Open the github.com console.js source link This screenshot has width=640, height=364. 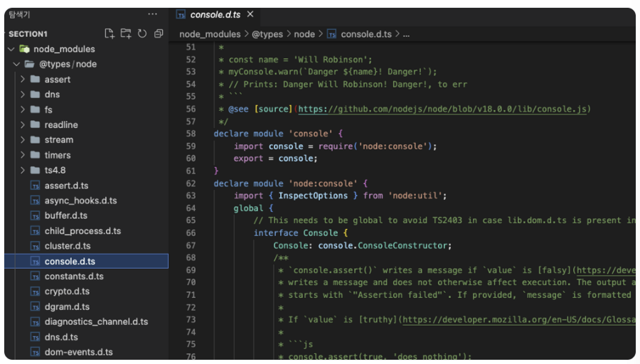coord(442,109)
